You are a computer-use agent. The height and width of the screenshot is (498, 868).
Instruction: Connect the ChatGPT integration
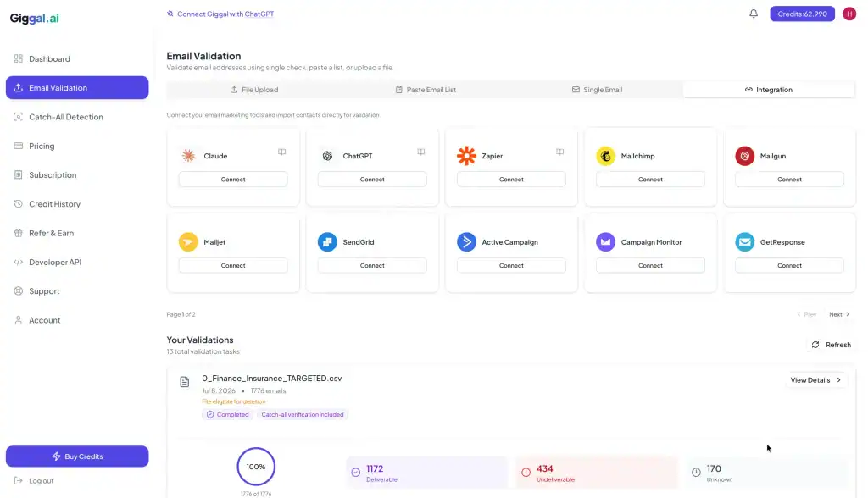pos(372,180)
